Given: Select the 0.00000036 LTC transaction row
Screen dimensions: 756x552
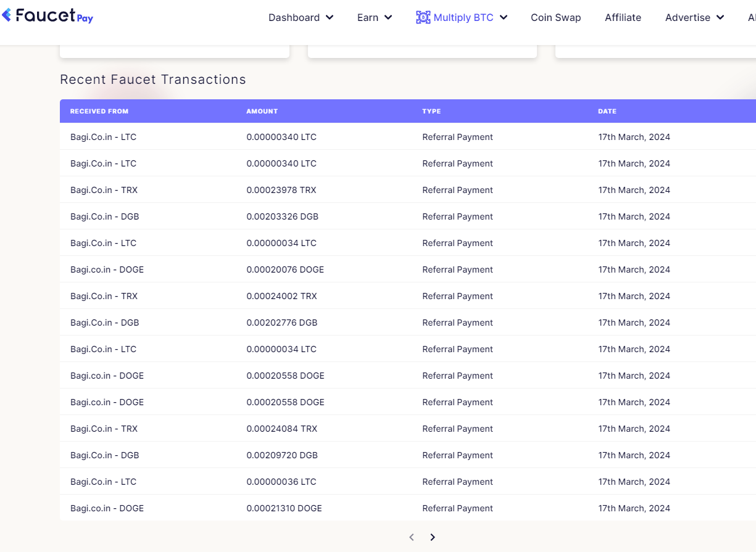Looking at the screenshot, I should click(x=408, y=482).
